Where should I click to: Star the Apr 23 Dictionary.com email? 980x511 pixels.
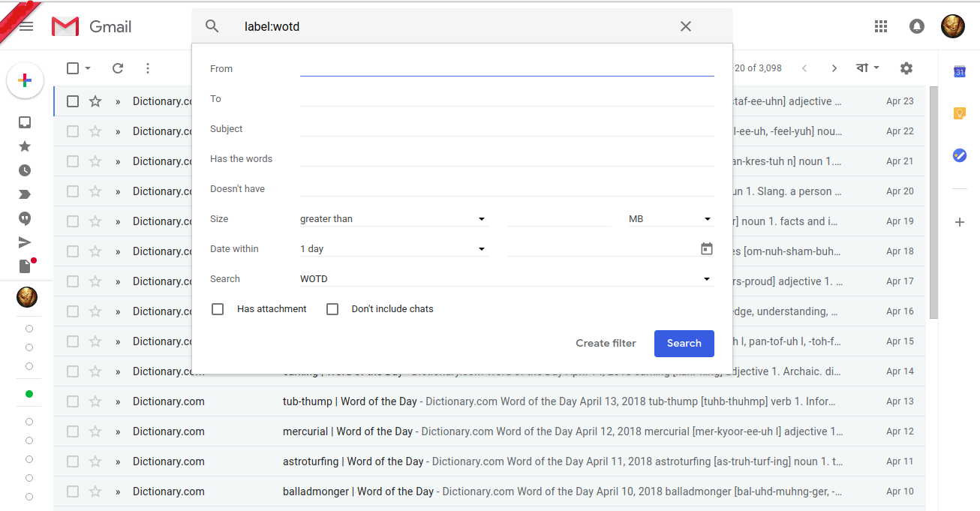[x=95, y=101]
